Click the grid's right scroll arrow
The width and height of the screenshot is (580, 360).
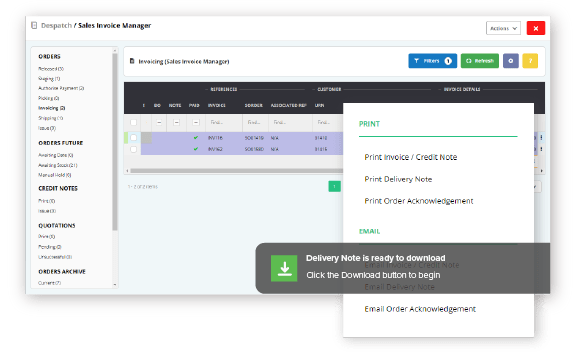coord(542,171)
